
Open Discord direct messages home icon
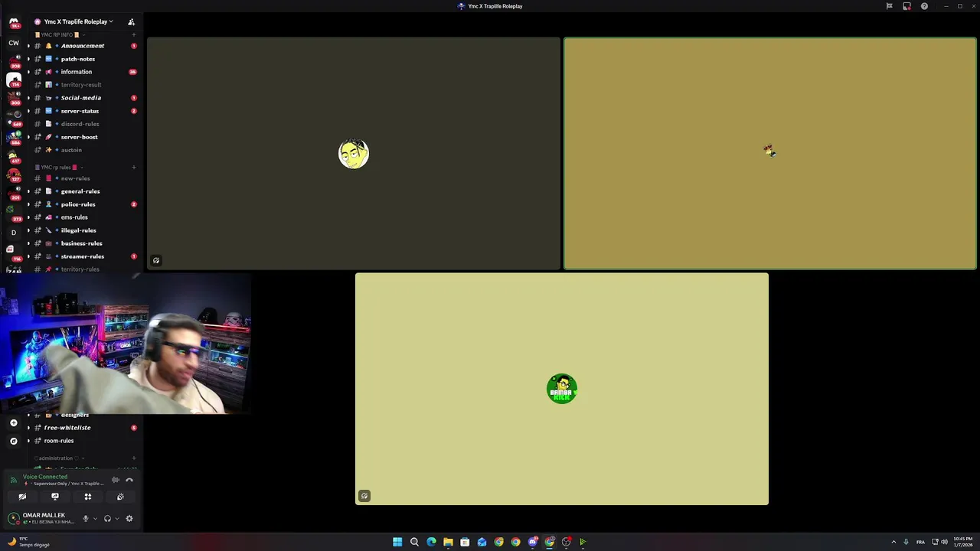[x=14, y=23]
